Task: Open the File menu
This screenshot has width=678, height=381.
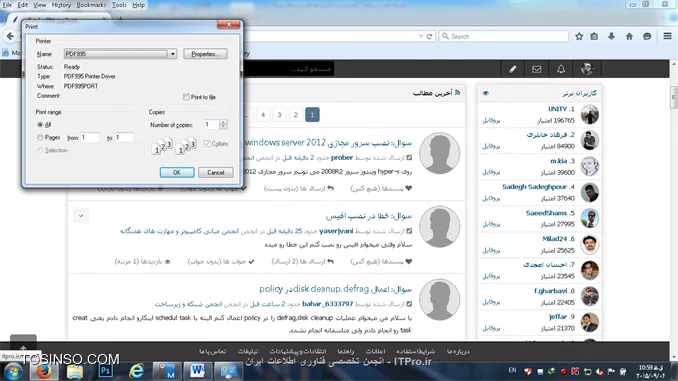Action: tap(7, 5)
